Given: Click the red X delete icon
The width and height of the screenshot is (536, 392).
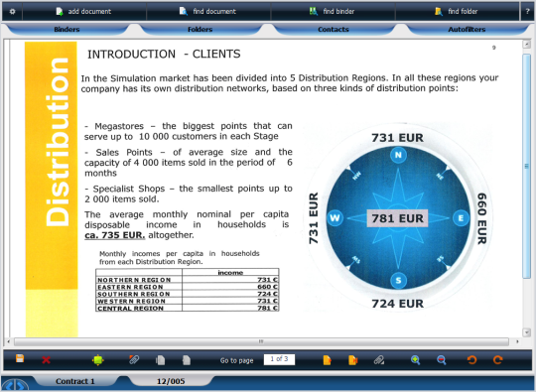Looking at the screenshot, I should pos(46,360).
